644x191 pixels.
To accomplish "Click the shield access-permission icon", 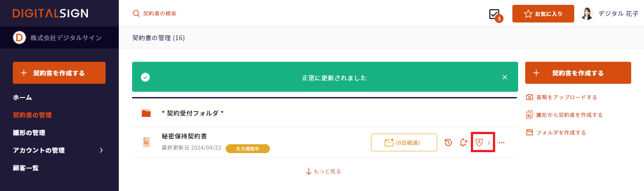I will [x=479, y=142].
